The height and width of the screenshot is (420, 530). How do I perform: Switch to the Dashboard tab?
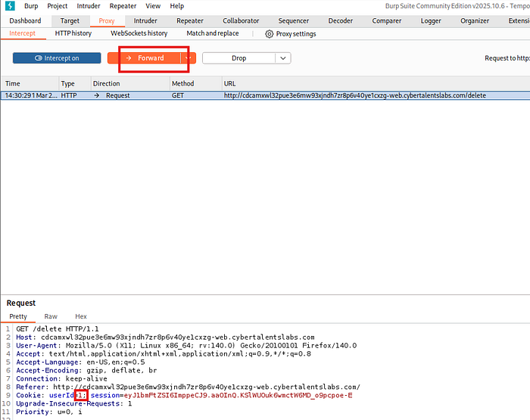pos(25,20)
